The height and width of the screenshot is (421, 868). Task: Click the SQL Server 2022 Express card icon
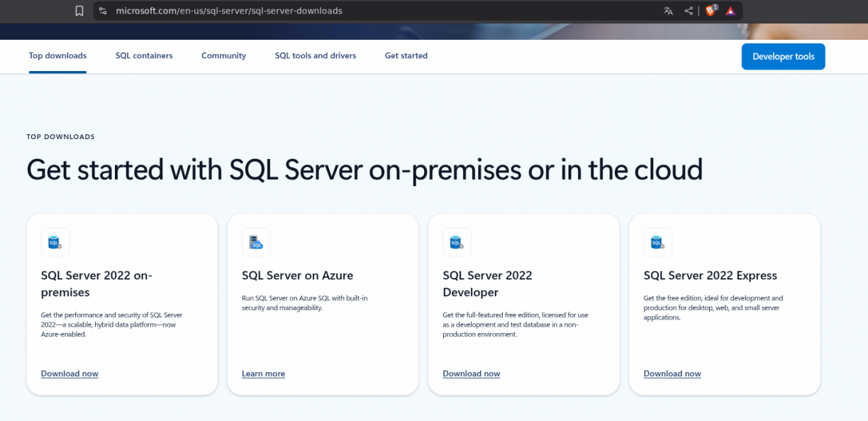[657, 242]
